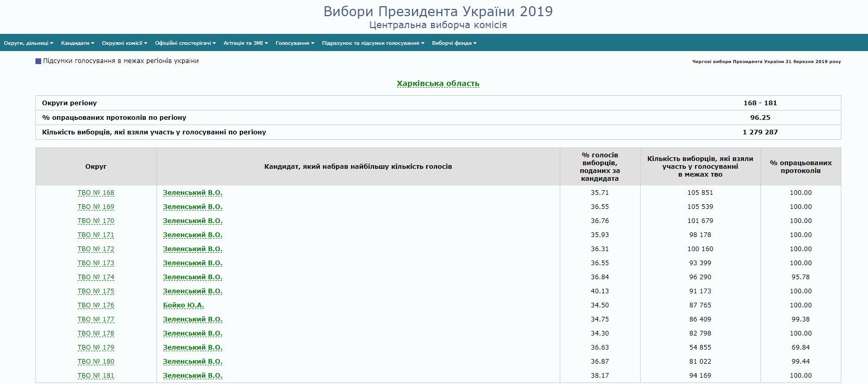Open the Агітація та ЗМІ menu
The height and width of the screenshot is (384, 868).
tap(245, 43)
